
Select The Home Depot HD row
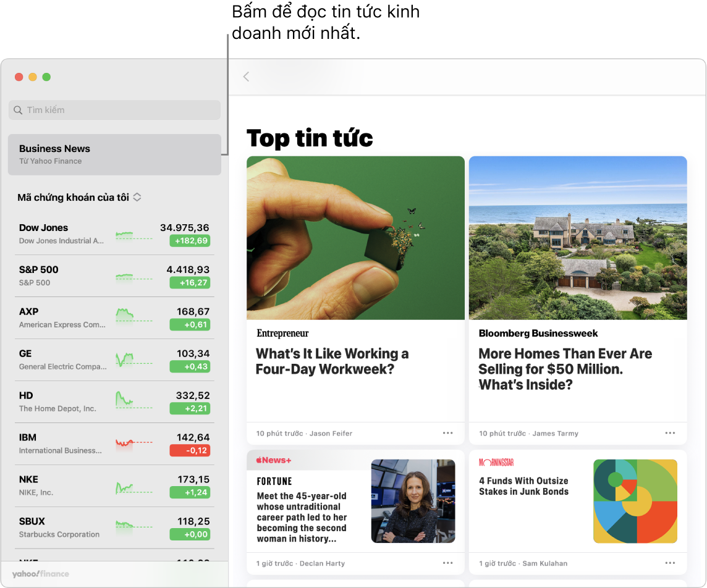tap(114, 401)
